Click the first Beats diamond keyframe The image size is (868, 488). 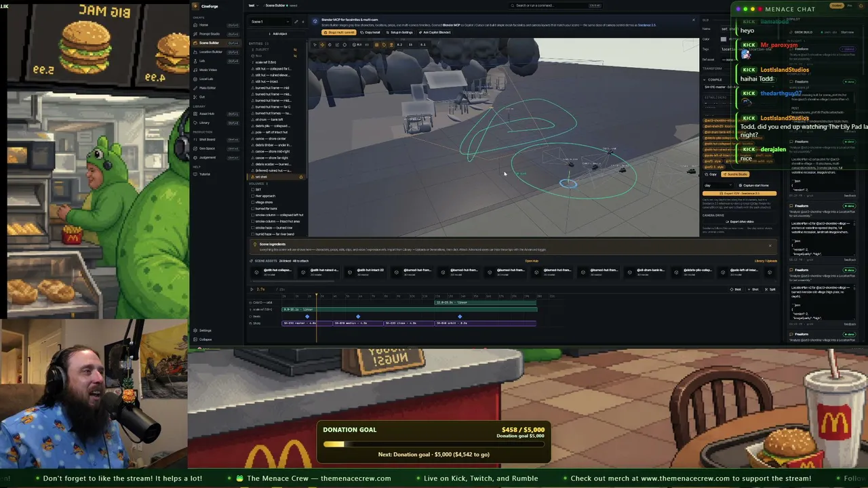pyautogui.click(x=307, y=317)
